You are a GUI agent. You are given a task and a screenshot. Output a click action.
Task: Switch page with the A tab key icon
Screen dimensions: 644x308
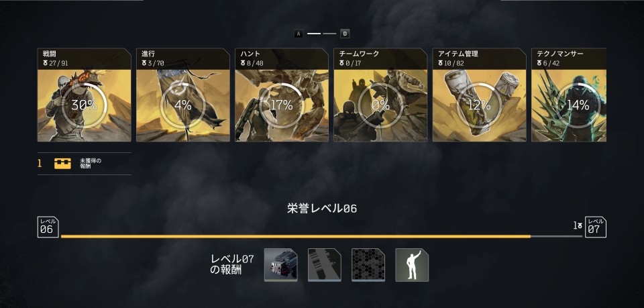coord(299,34)
